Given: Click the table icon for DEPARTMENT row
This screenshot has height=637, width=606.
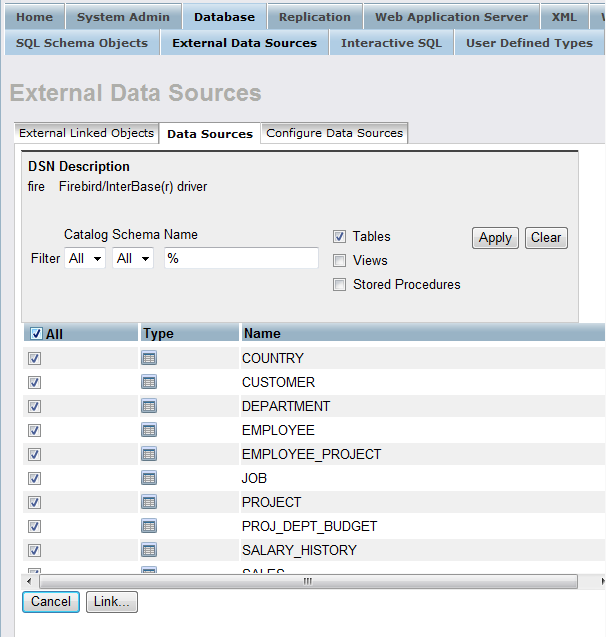Looking at the screenshot, I should click(x=149, y=406).
